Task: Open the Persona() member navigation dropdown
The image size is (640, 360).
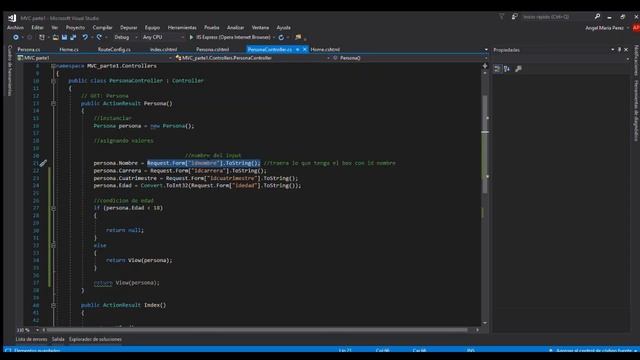Action: click(486, 58)
